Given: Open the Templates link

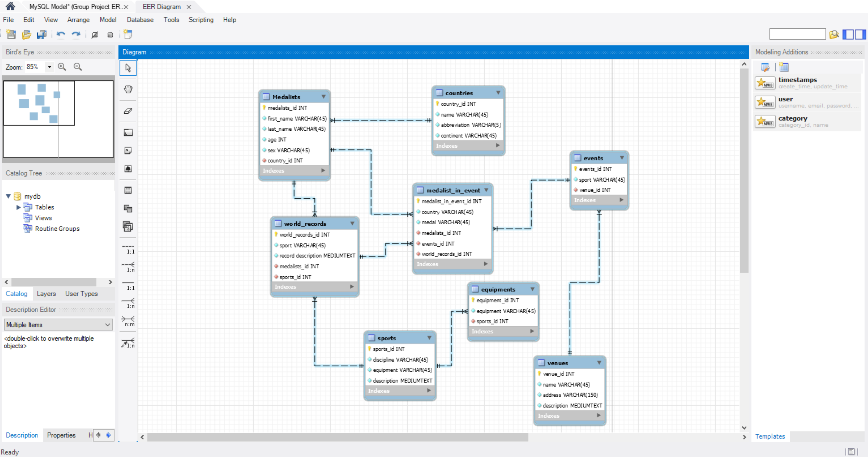Looking at the screenshot, I should [770, 436].
